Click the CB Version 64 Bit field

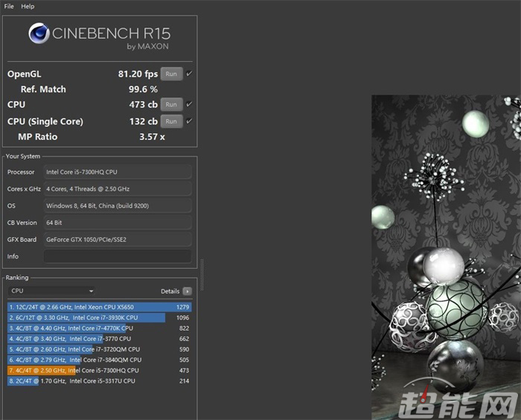(118, 223)
